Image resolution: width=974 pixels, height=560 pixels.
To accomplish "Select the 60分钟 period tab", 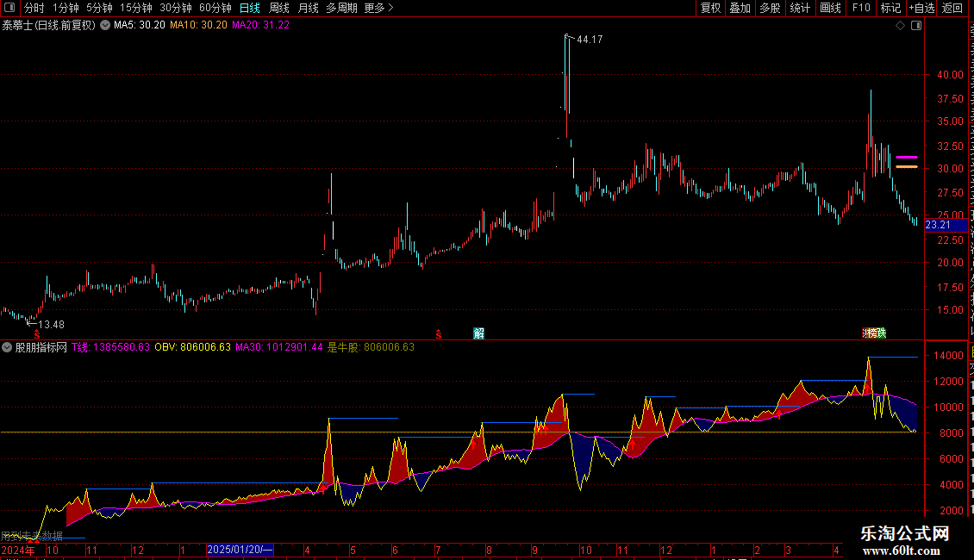I will (x=215, y=8).
